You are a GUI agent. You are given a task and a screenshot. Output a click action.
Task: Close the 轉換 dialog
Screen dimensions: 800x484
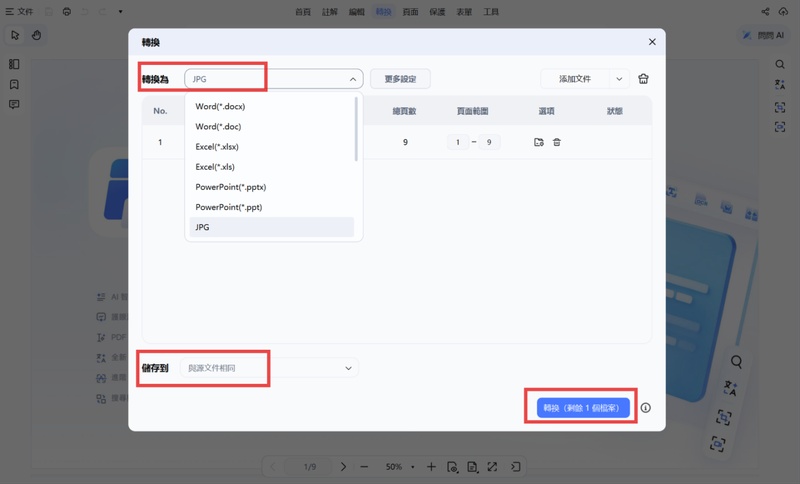click(x=652, y=42)
